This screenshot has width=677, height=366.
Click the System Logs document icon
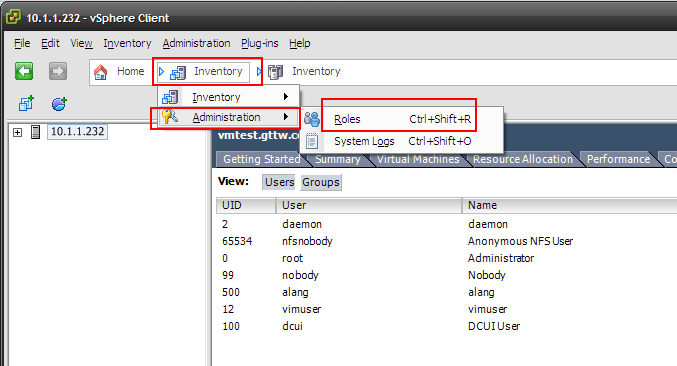[312, 141]
